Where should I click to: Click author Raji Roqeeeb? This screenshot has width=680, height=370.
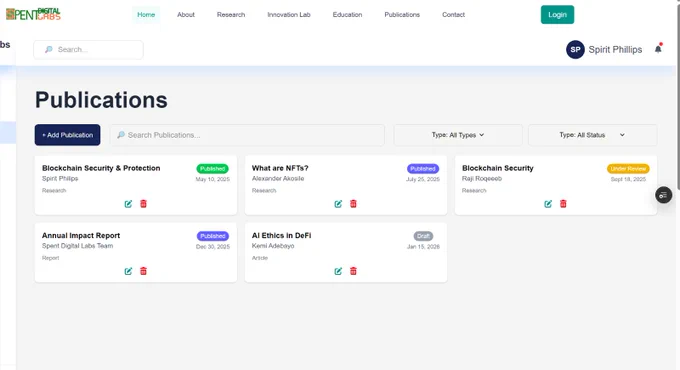point(482,179)
